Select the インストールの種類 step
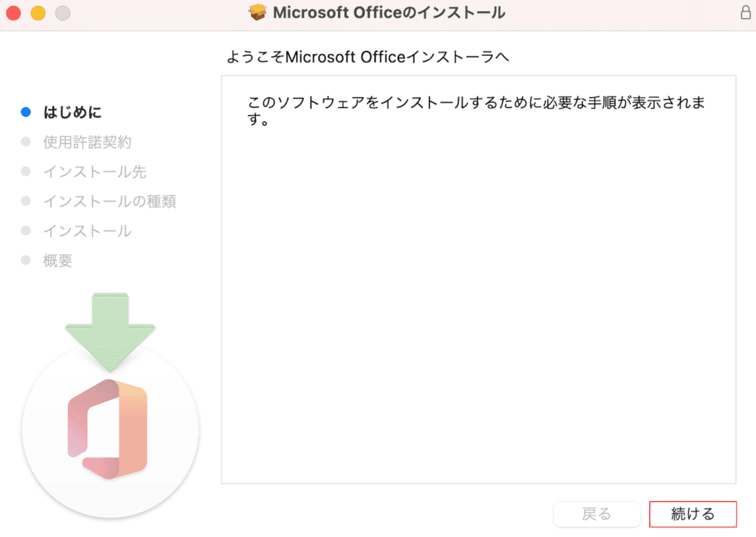This screenshot has width=756, height=537. tap(109, 201)
